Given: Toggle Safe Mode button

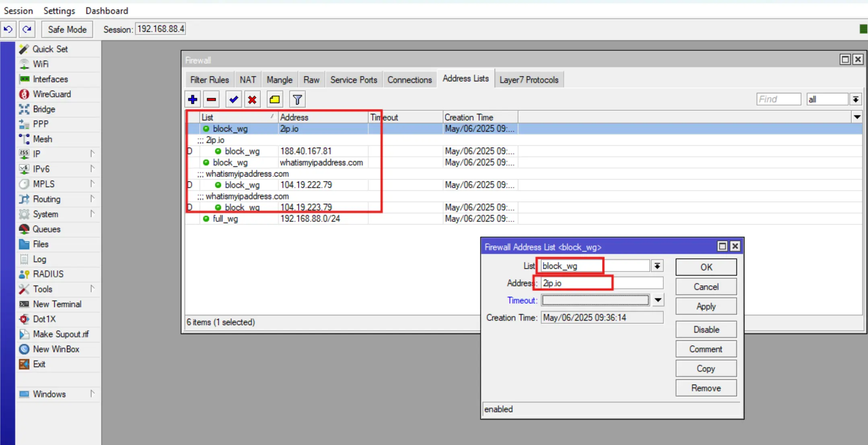Looking at the screenshot, I should pos(67,29).
